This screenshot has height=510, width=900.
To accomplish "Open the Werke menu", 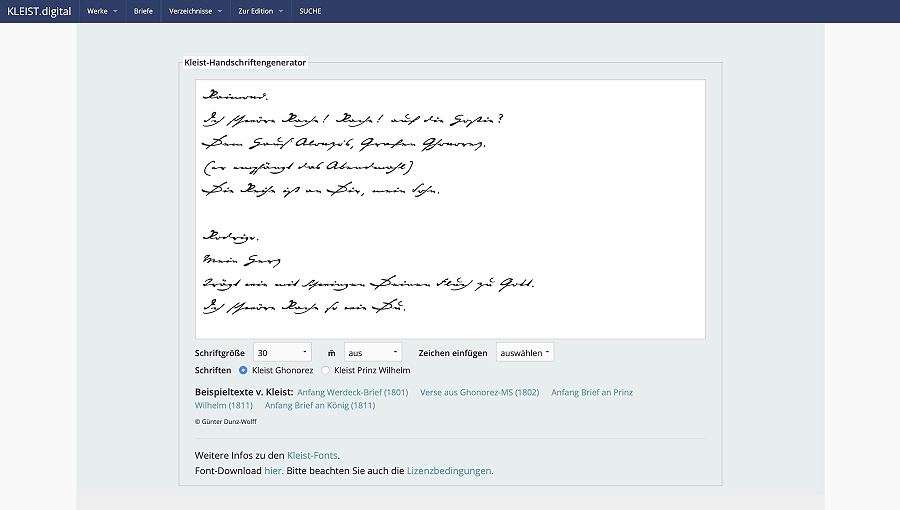I will pos(101,11).
